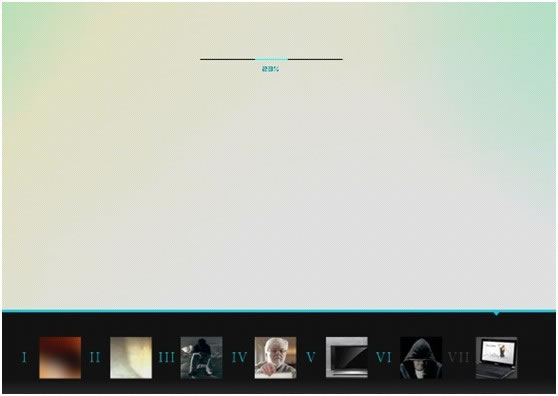Select chapter II numeral label
The height and width of the screenshot is (396, 558).
click(x=95, y=357)
